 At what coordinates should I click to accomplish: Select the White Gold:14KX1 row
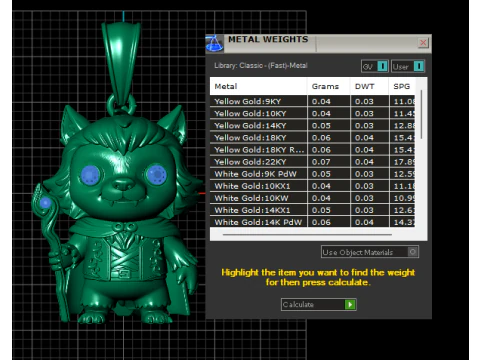coord(313,210)
